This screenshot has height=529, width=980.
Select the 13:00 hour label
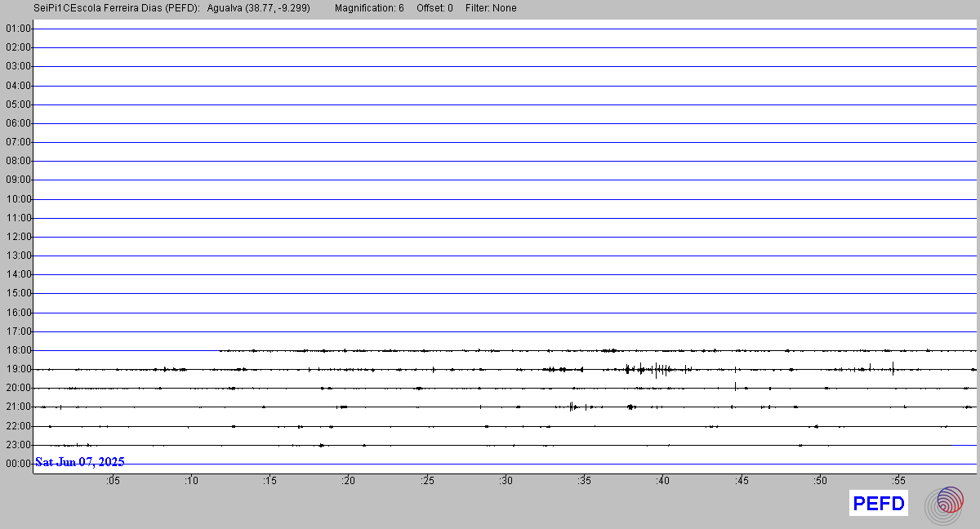point(18,256)
